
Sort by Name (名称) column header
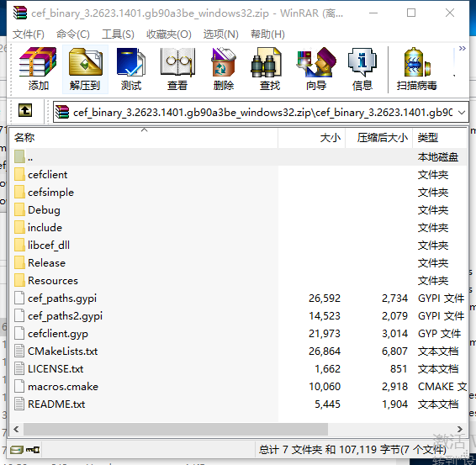coord(144,138)
